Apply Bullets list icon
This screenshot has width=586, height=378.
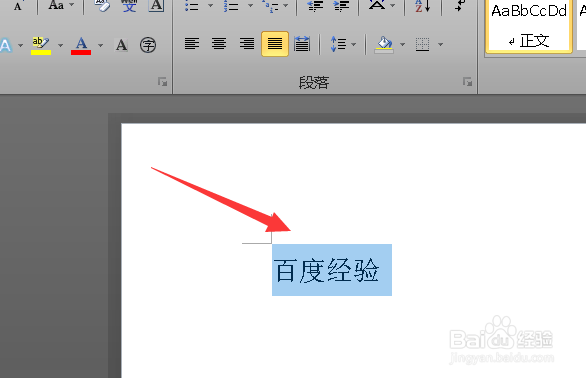click(x=192, y=6)
